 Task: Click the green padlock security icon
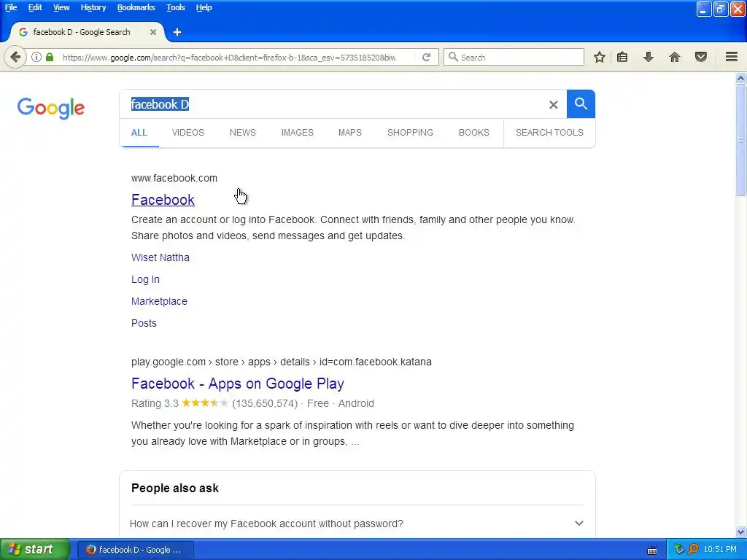point(50,57)
